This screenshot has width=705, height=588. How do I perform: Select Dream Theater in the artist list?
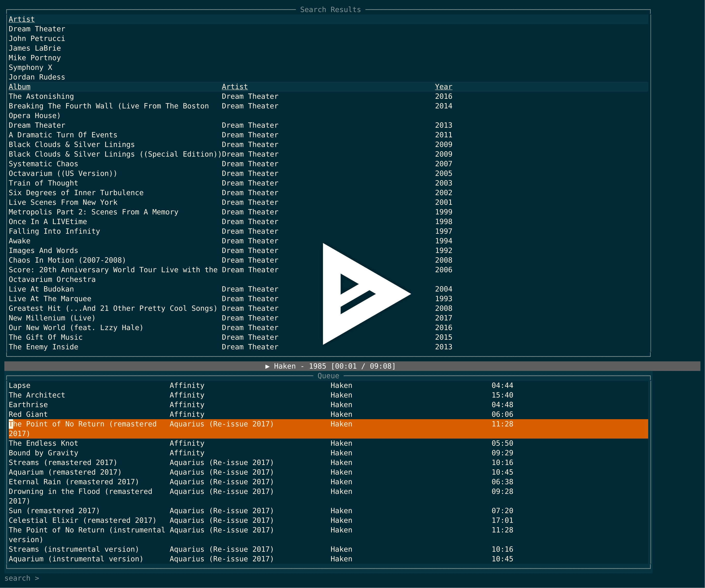[37, 29]
